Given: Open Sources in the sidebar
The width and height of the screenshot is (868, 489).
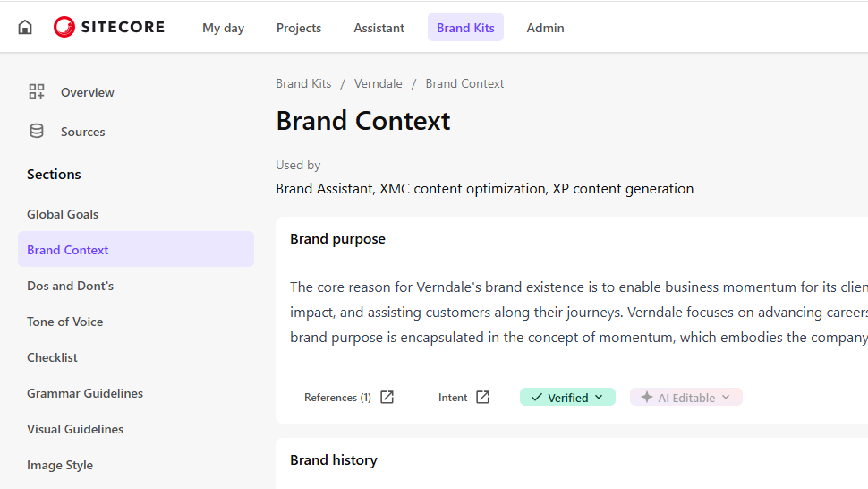Looking at the screenshot, I should 83,132.
